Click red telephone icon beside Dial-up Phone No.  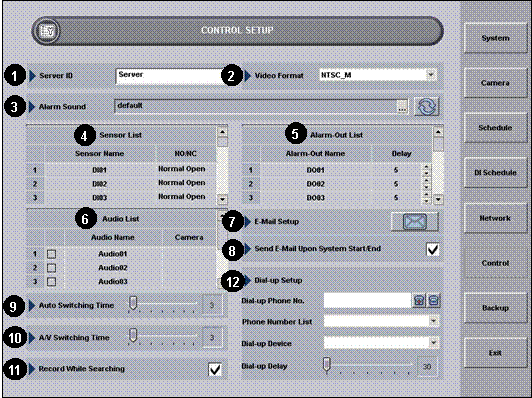pyautogui.click(x=419, y=301)
